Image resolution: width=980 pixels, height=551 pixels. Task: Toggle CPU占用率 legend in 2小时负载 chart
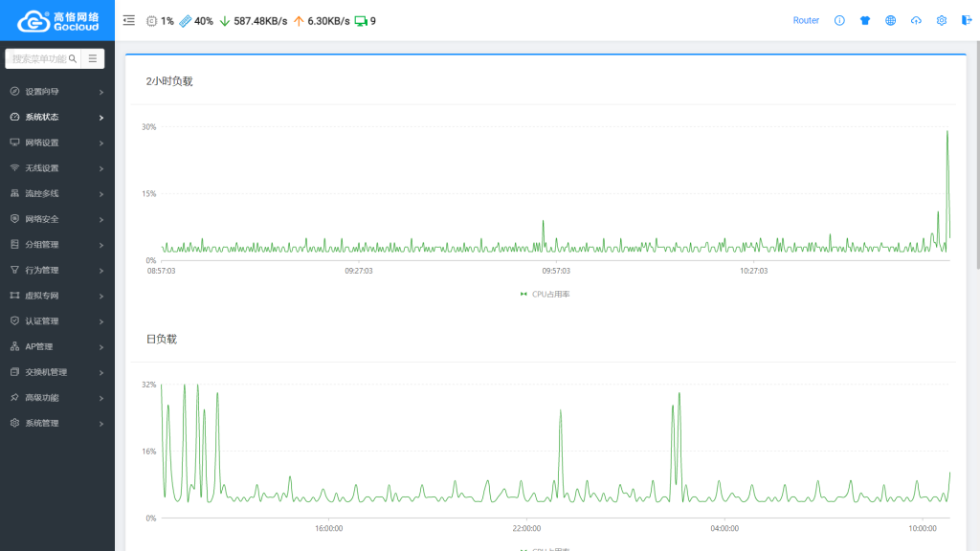pos(545,295)
